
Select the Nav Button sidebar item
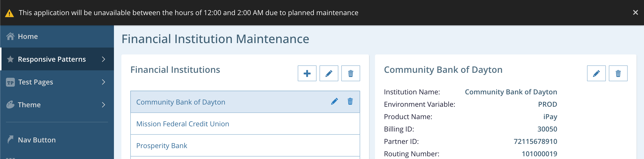37,140
